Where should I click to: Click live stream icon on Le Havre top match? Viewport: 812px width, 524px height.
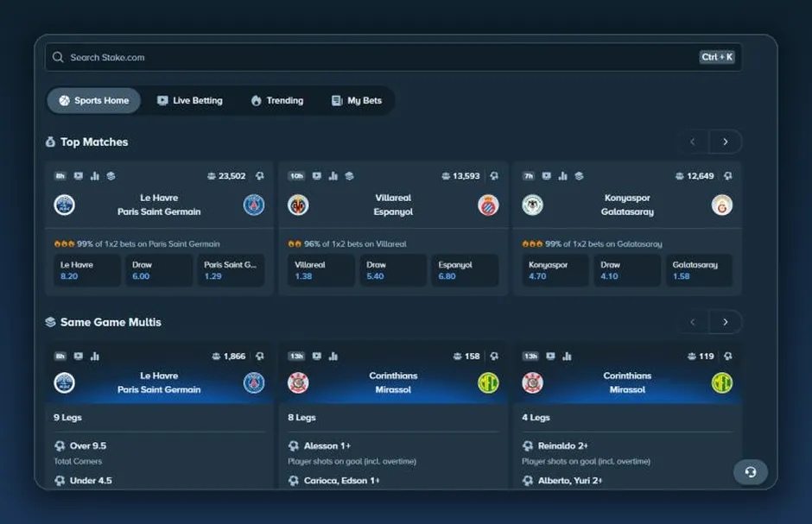pyautogui.click(x=79, y=176)
